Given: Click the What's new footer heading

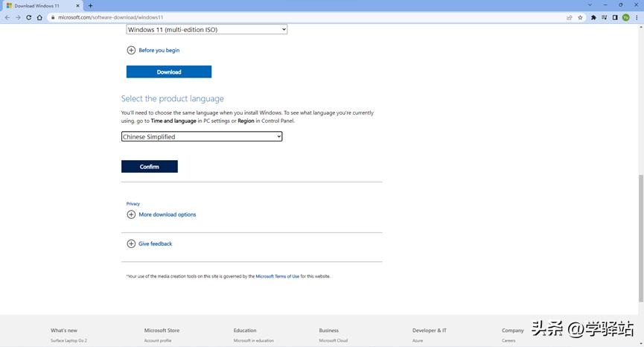Looking at the screenshot, I should click(64, 330).
